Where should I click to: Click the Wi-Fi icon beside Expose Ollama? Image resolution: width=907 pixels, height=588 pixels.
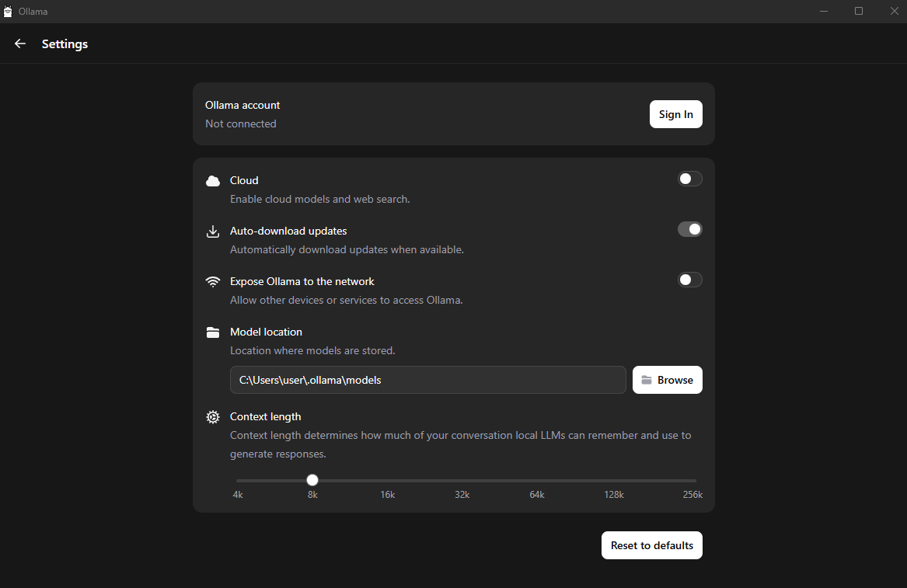[x=213, y=281]
